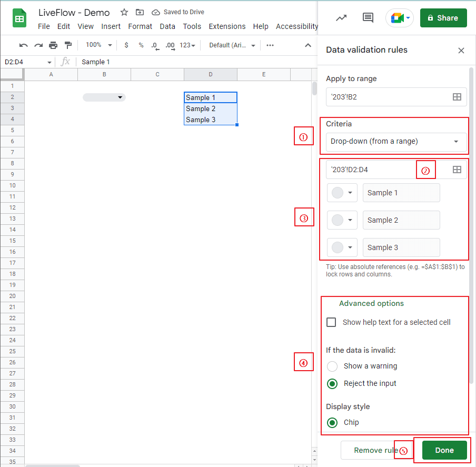
Task: Click the fx formula icon
Action: click(x=65, y=62)
